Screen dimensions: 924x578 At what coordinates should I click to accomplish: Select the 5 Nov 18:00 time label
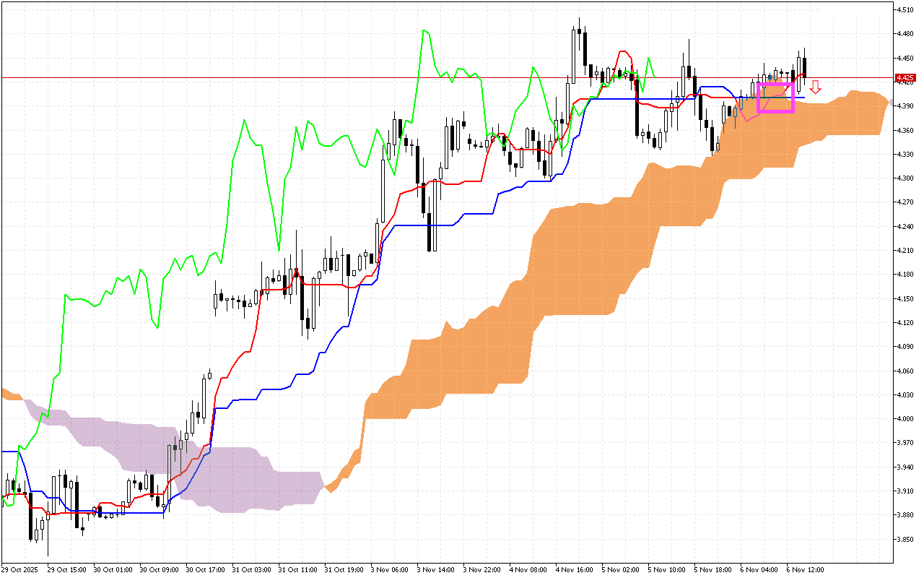[713, 570]
